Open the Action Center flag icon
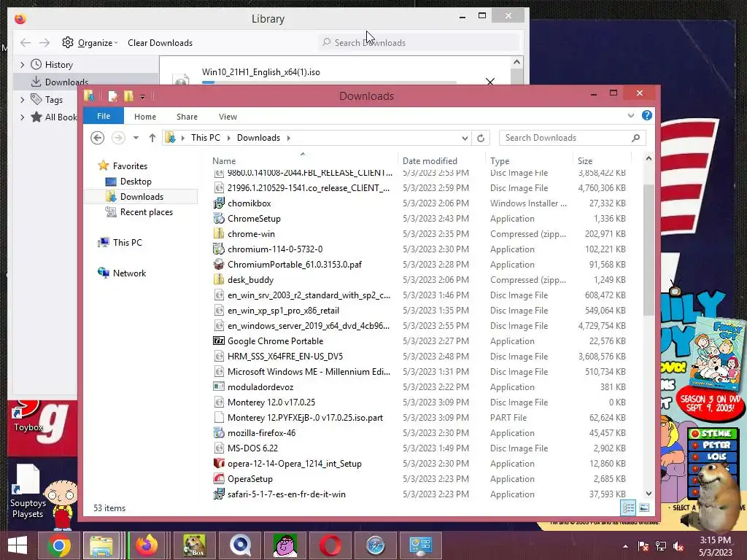The width and height of the screenshot is (747, 560). tap(643, 546)
